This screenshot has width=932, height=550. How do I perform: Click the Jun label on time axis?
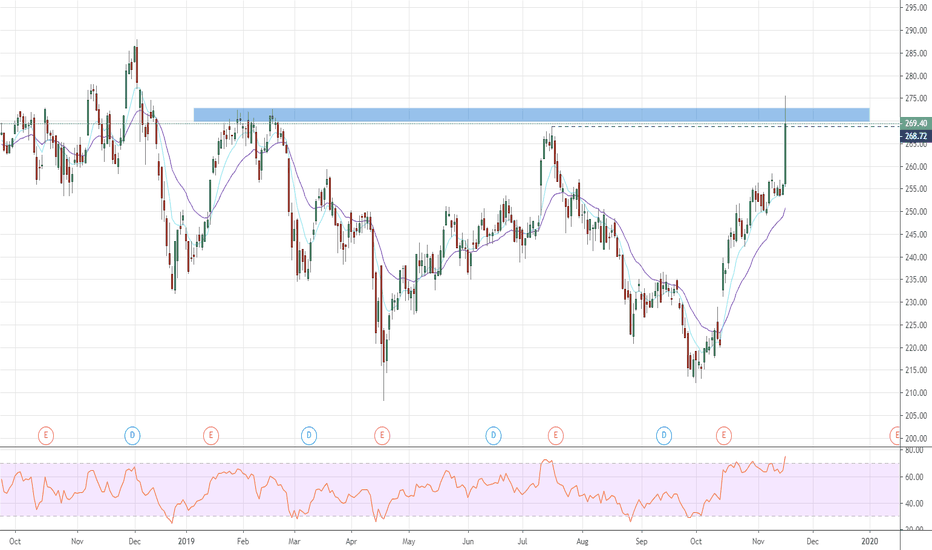coord(468,541)
